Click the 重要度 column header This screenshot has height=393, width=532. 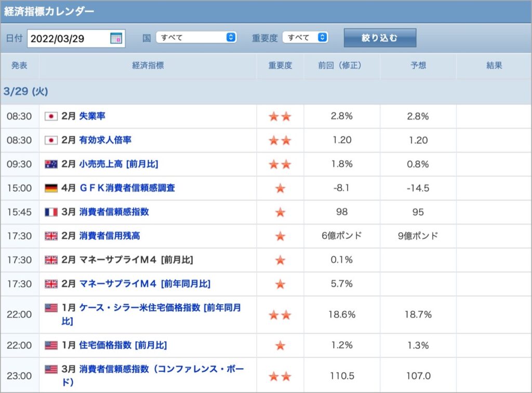pyautogui.click(x=280, y=65)
